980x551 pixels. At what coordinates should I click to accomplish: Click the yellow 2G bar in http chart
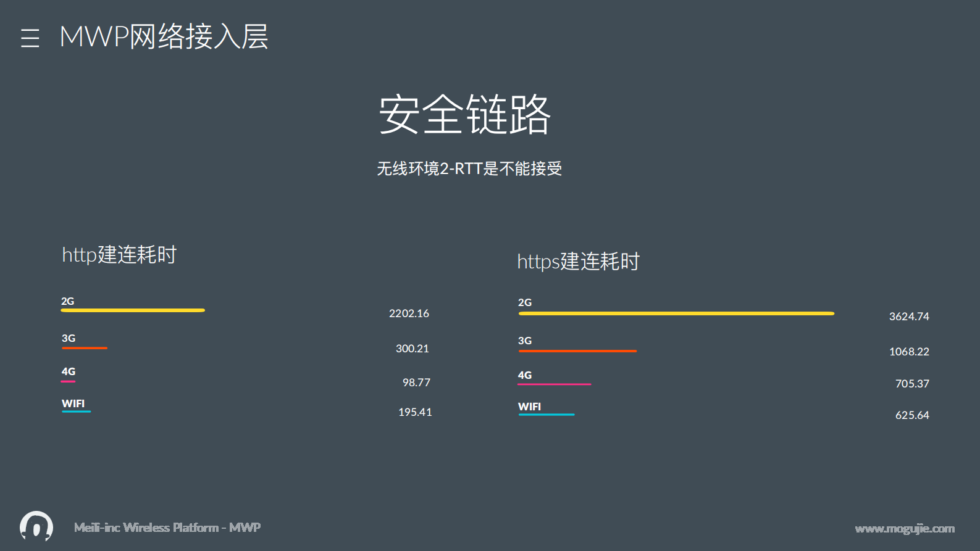[x=133, y=310]
